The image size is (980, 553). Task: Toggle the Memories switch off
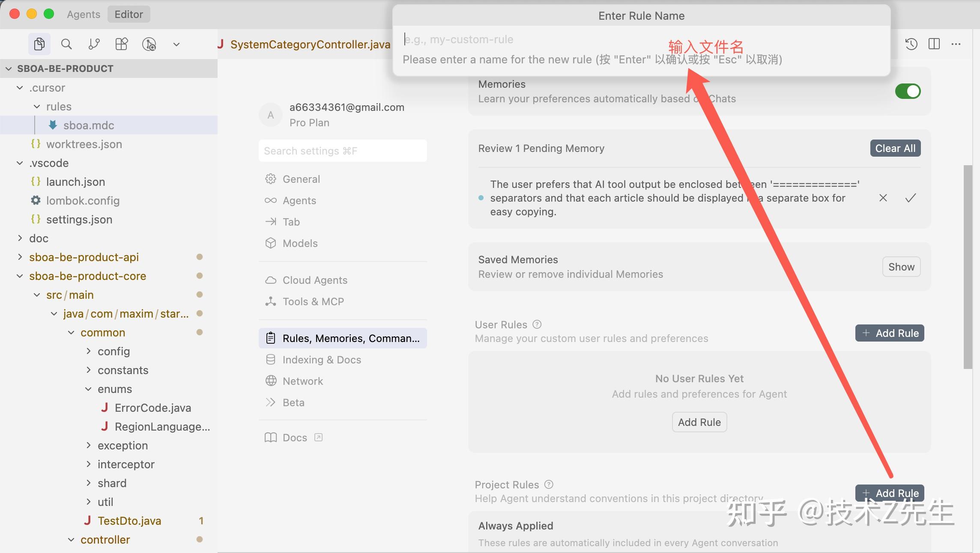tap(908, 91)
